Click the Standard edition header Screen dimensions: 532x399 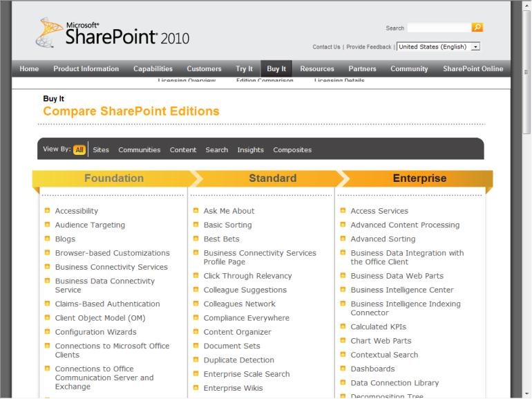tap(273, 178)
